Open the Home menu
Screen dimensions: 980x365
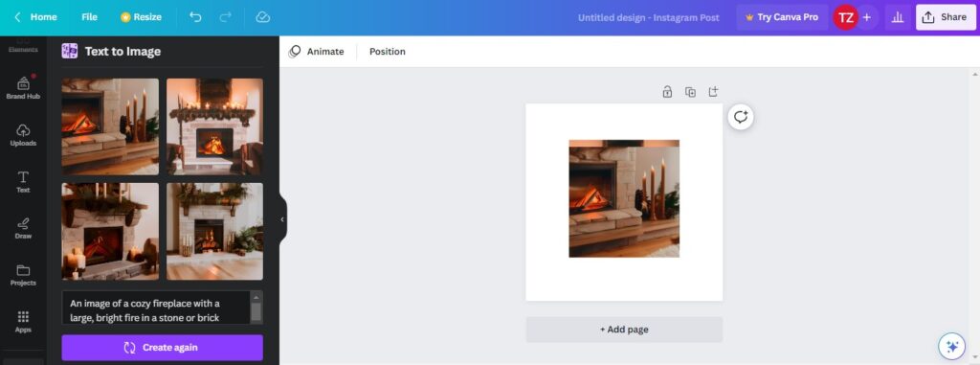(x=44, y=17)
